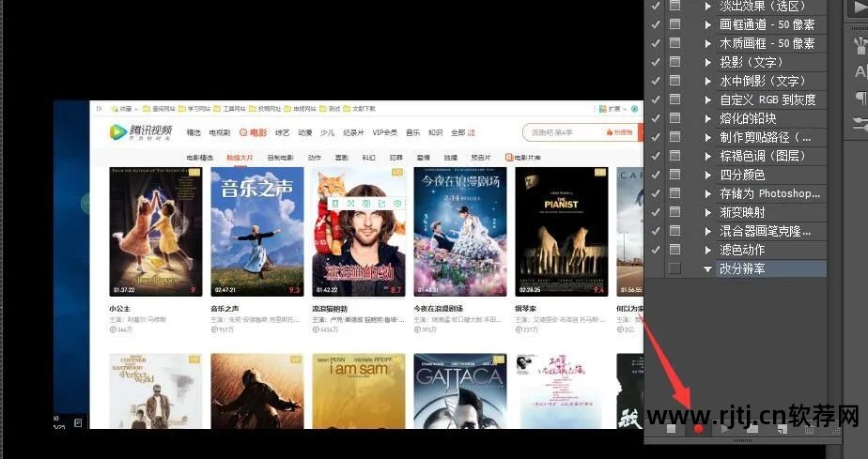Click the 全部 grid icon in Tencent nav

[x=471, y=132]
